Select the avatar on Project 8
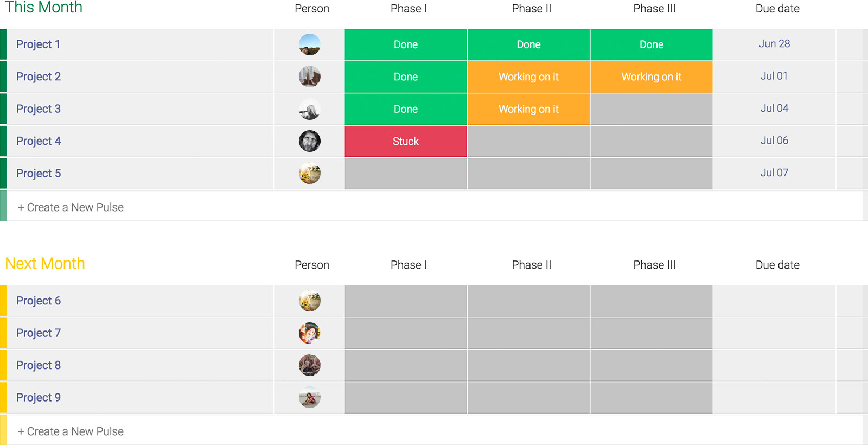The height and width of the screenshot is (445, 868). 309,365
